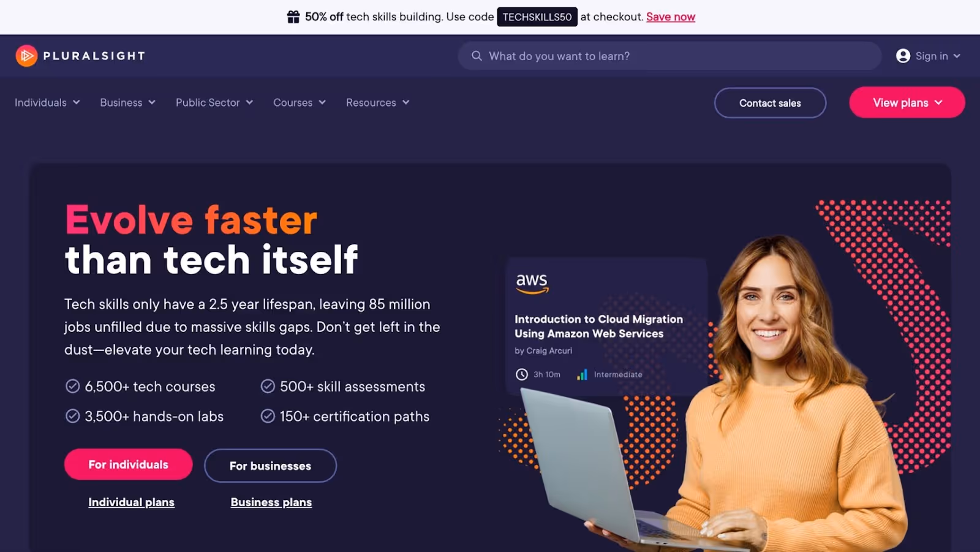Click checkmark icon beside 150+ certification paths
This screenshot has width=980, height=552.
click(268, 416)
